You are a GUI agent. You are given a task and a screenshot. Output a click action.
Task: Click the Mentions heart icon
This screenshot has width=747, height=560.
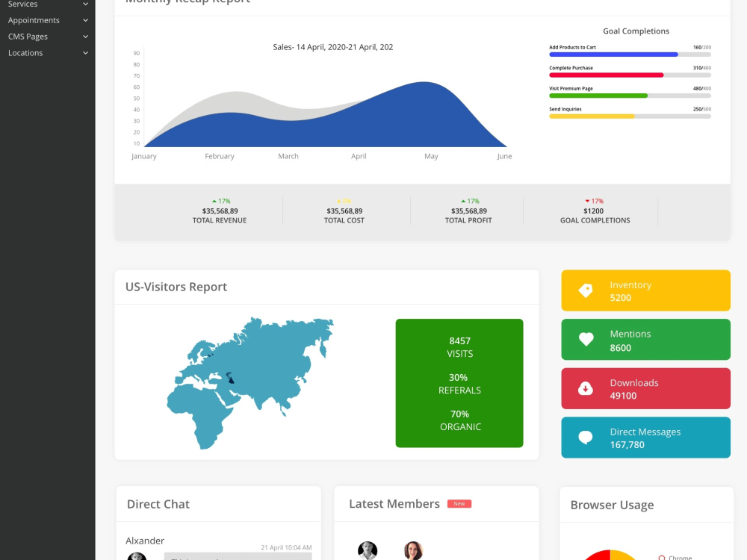[586, 339]
